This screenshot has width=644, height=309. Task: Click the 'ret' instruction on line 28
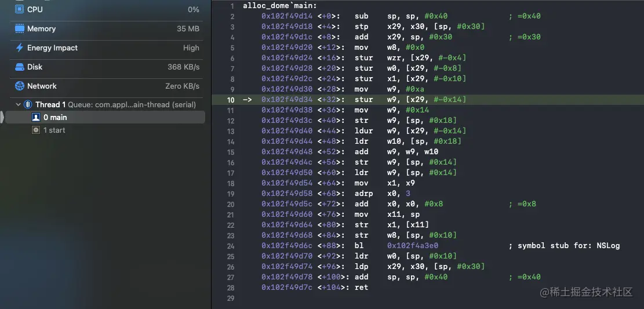tap(361, 288)
